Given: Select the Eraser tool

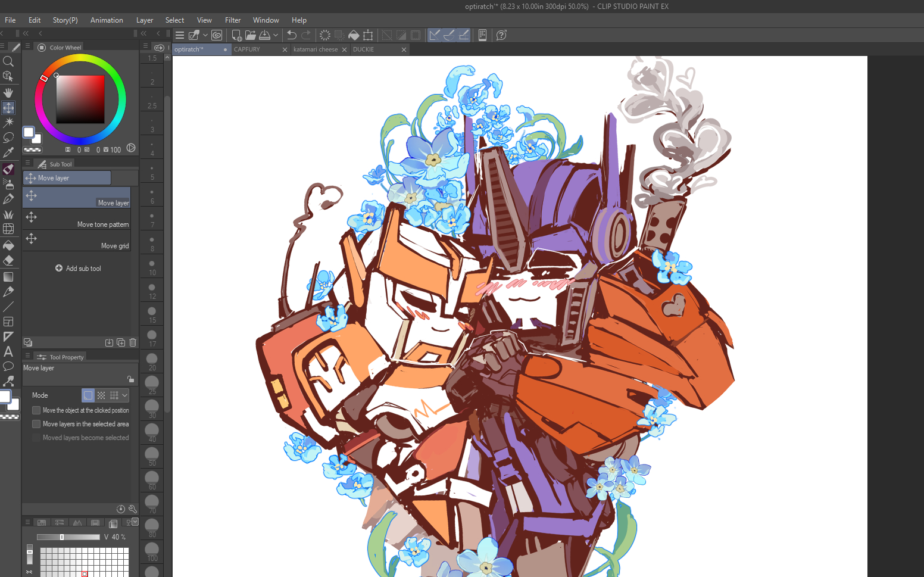Looking at the screenshot, I should tap(8, 260).
